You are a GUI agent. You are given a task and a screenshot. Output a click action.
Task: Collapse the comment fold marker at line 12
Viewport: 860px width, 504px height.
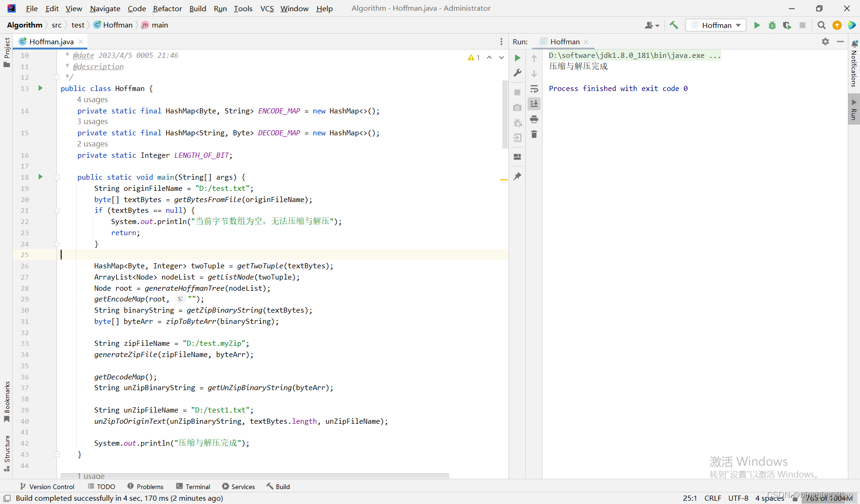click(x=57, y=77)
